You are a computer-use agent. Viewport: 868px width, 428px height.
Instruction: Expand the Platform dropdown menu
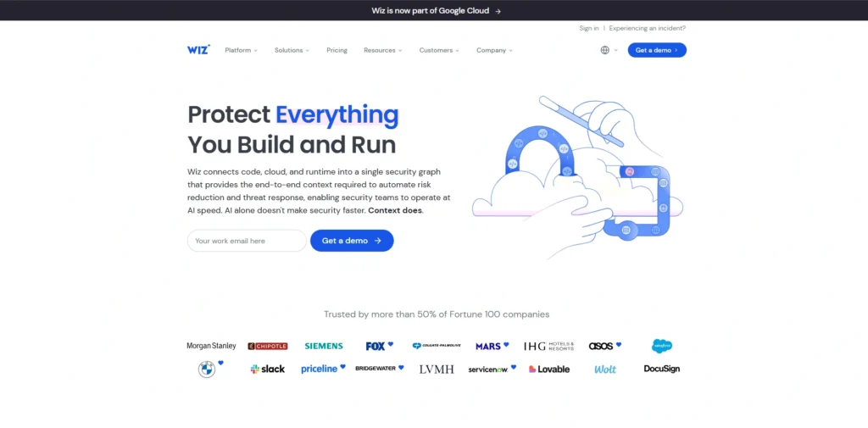[x=241, y=50]
